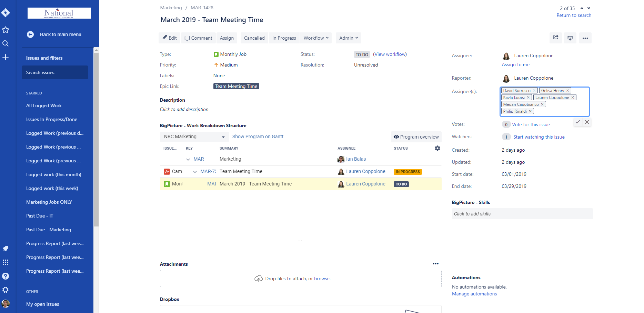644x313 pixels.
Task: Collapse the MAR row in breakdown
Action: coord(188,159)
